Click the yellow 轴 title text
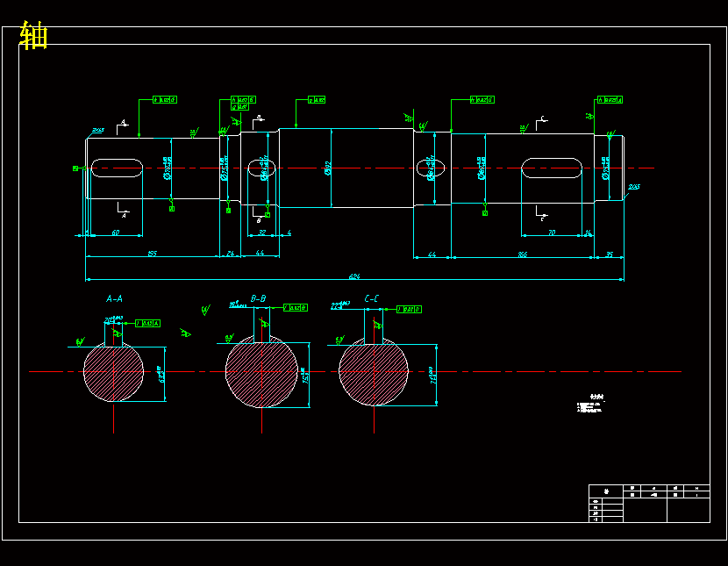The image size is (728, 566). point(34,35)
